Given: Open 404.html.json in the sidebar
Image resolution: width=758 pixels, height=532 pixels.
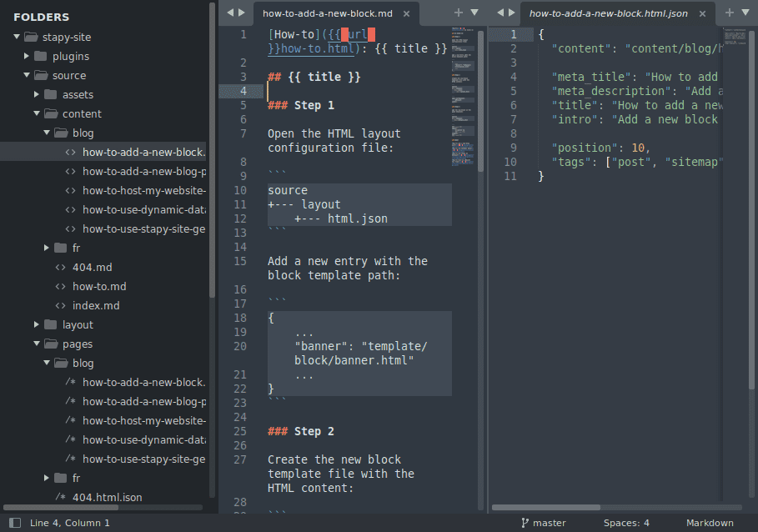Looking at the screenshot, I should click(x=108, y=497).
